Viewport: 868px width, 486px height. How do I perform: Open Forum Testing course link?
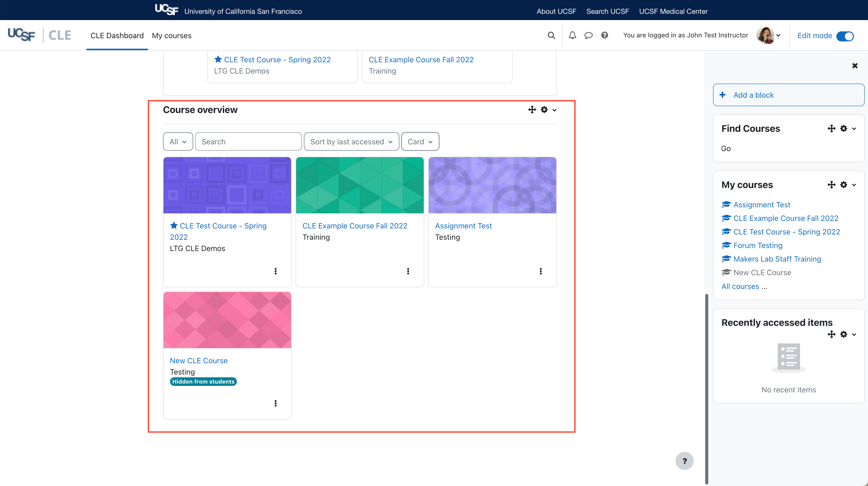tap(758, 245)
